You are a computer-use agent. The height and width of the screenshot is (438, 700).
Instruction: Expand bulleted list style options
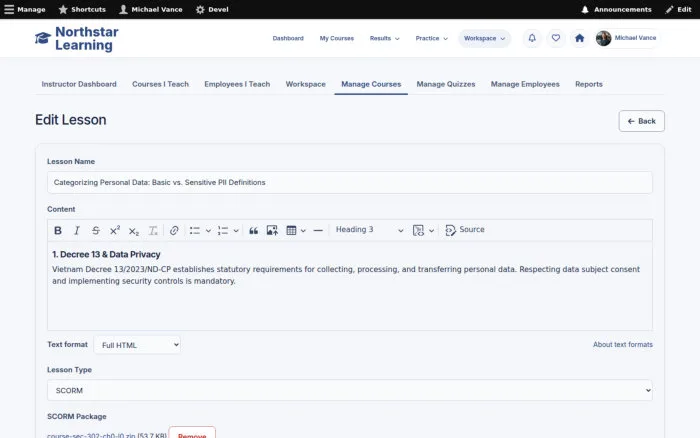(x=208, y=230)
